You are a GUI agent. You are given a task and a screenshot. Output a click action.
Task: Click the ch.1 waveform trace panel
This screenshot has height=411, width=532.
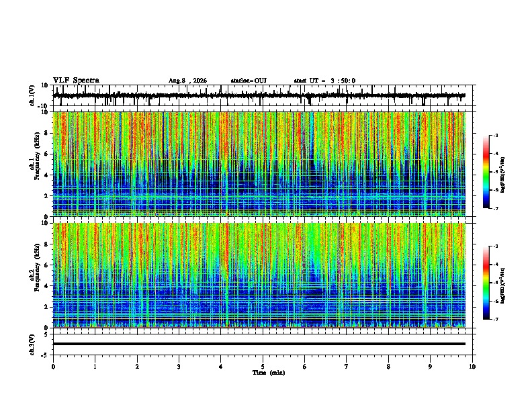(x=264, y=95)
